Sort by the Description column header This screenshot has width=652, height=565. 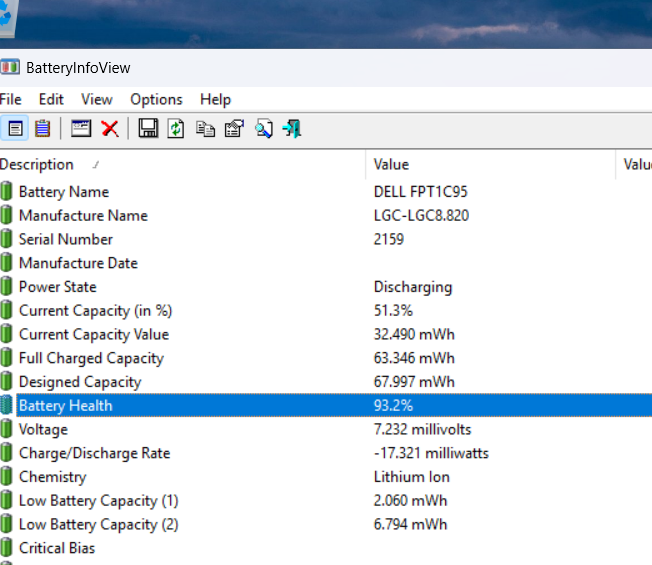click(183, 165)
